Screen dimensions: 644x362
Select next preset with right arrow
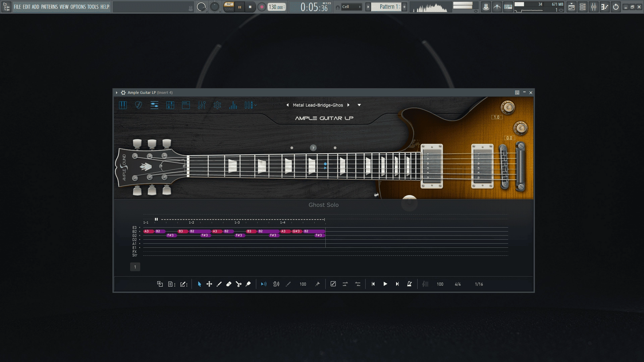(x=348, y=105)
